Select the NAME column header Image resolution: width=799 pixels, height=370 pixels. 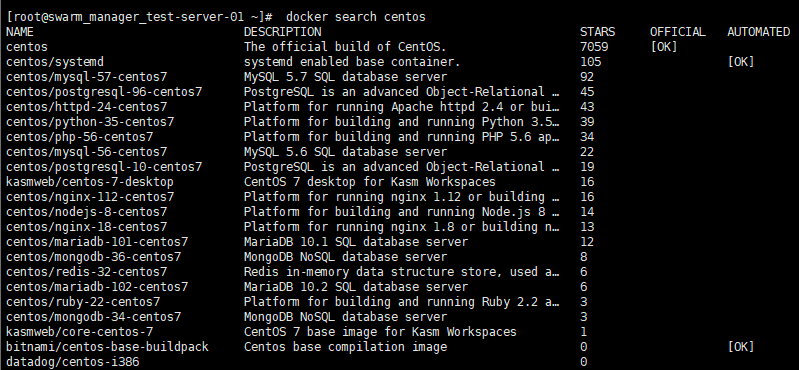pos(20,32)
